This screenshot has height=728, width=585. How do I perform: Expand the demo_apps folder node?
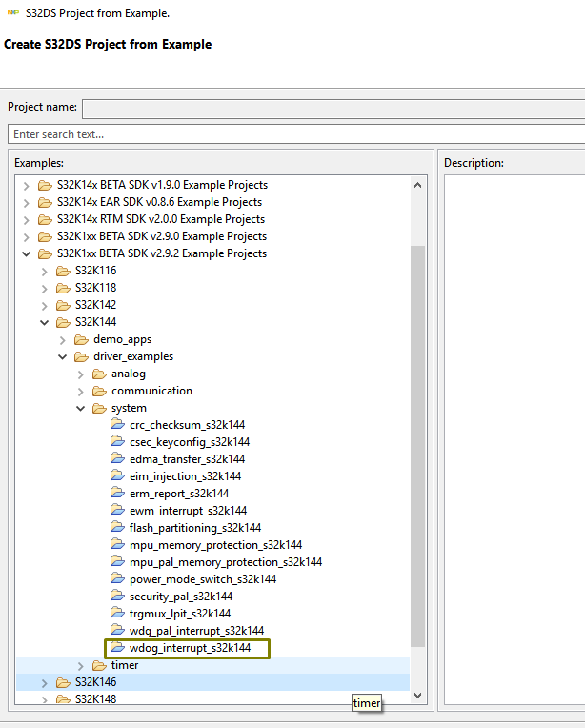pos(63,340)
